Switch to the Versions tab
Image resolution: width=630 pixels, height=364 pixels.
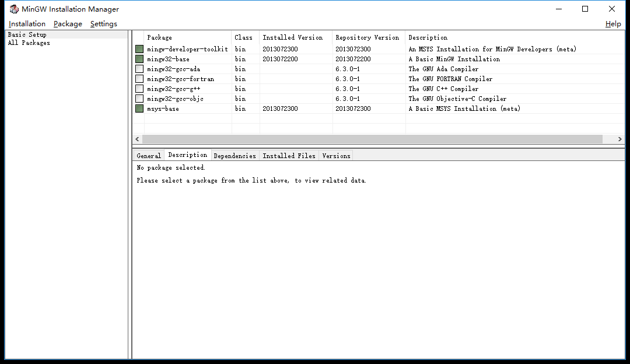pyautogui.click(x=336, y=155)
